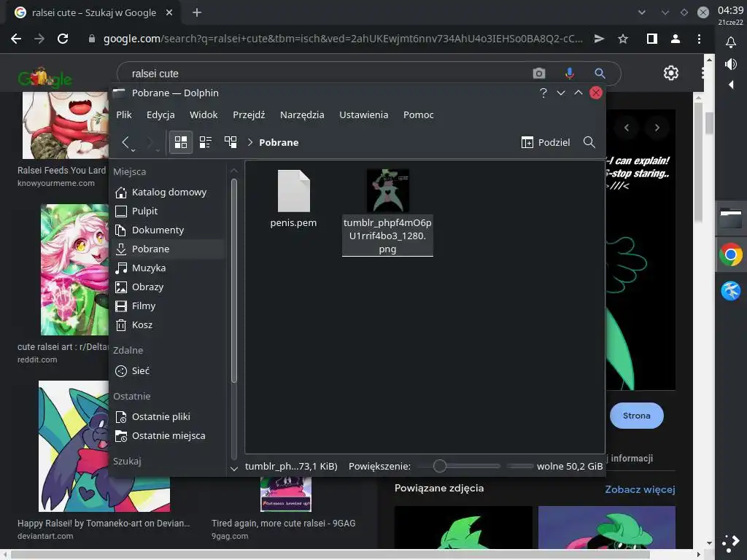Select Pobrane in the Places panel
Screen dimensions: 747x560
coord(169,249)
